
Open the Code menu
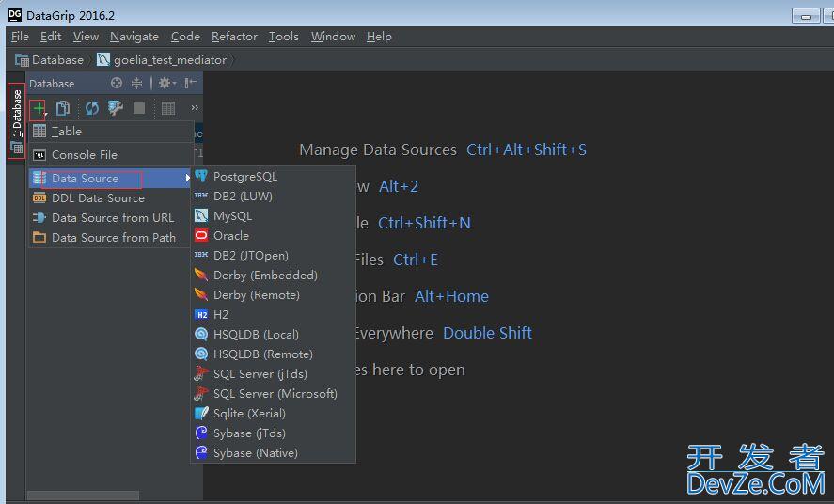tap(185, 37)
